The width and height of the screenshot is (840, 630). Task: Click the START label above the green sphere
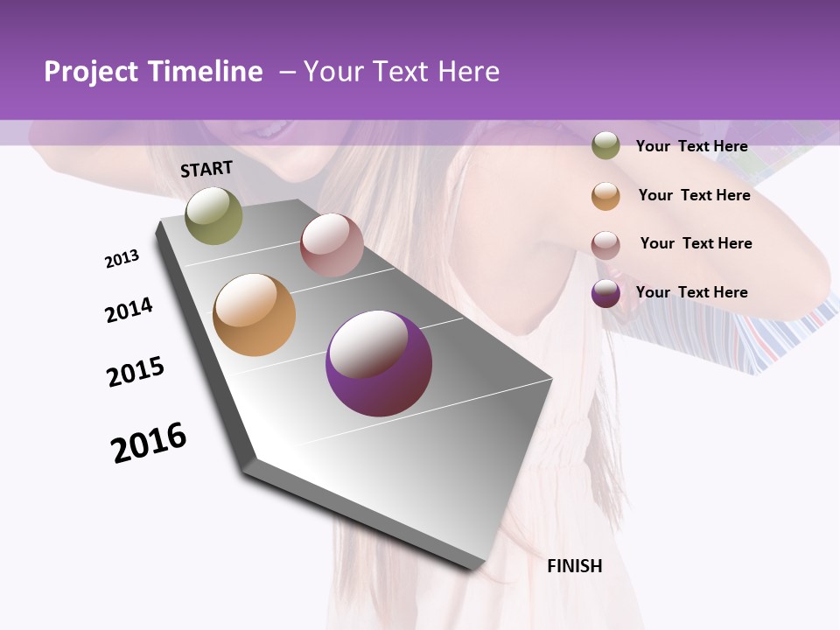[206, 169]
